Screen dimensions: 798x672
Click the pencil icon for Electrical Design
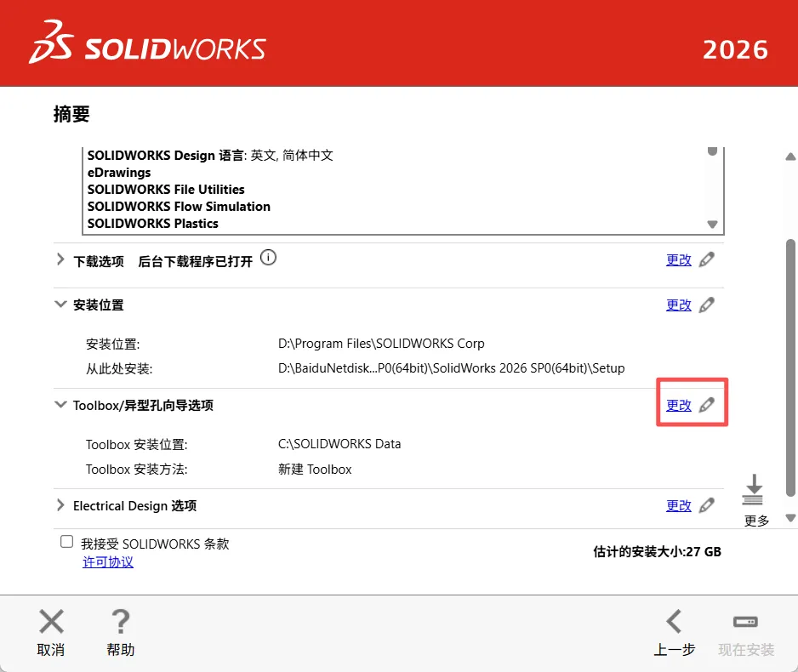coord(706,505)
